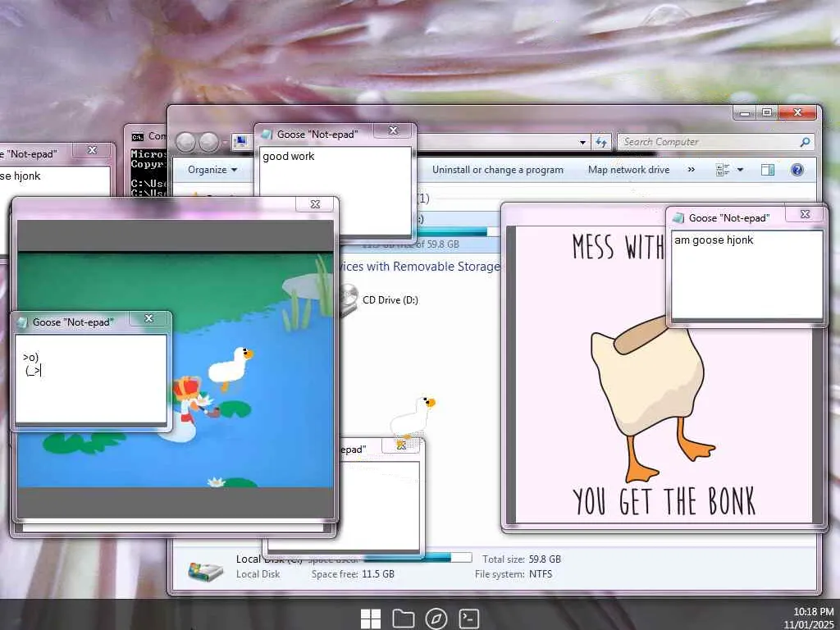Image resolution: width=840 pixels, height=630 pixels.
Task: Launch the compass browser icon on taskbar
Action: pos(436,619)
